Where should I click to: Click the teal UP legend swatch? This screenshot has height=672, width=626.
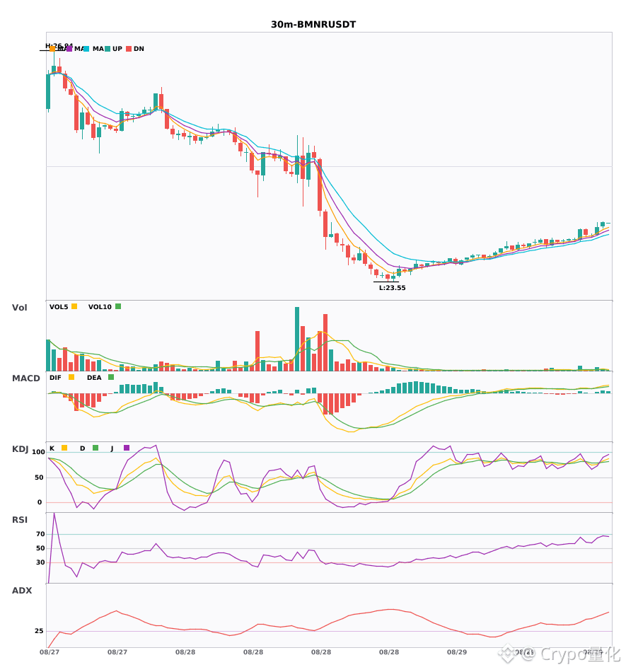[108, 49]
